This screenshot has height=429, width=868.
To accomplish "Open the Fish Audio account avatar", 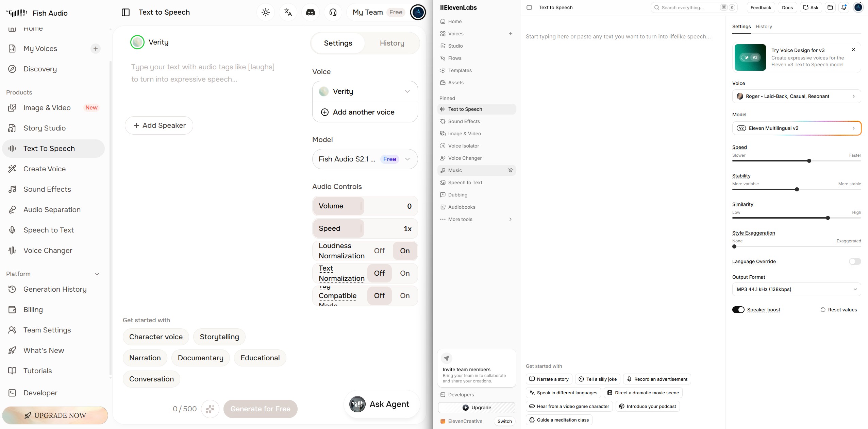I will [x=418, y=13].
